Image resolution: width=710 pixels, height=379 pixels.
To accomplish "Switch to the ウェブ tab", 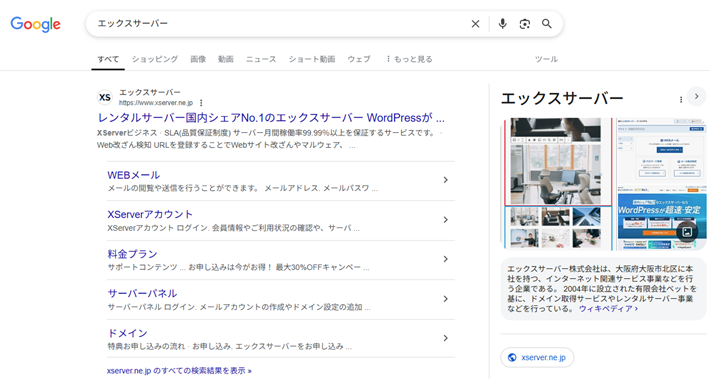I will pyautogui.click(x=359, y=59).
